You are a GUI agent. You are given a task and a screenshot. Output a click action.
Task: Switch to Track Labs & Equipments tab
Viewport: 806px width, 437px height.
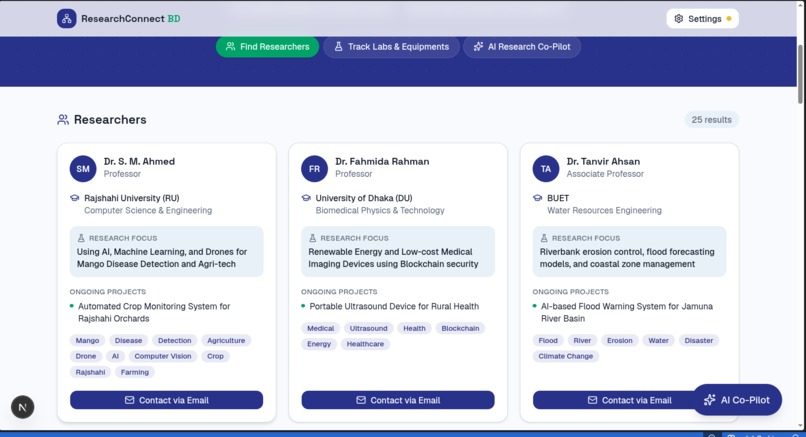[x=391, y=47]
